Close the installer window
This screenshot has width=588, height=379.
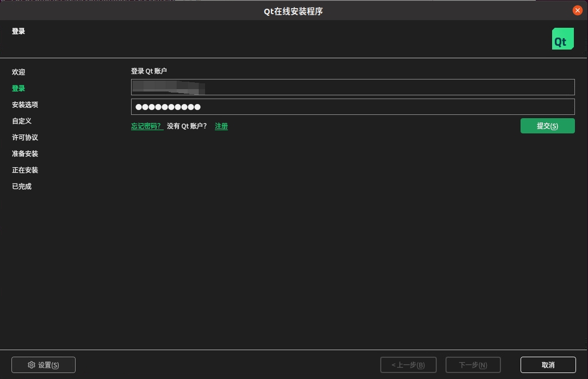pos(578,10)
